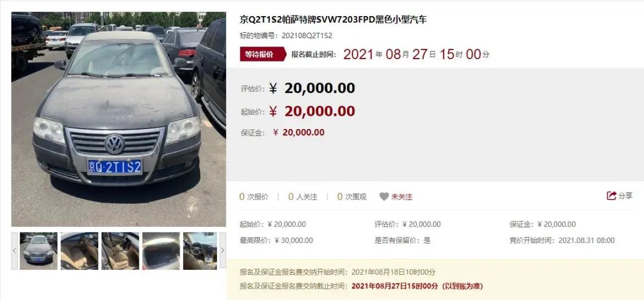The image size is (644, 301).
Task: Click the share arrow icon
Action: pyautogui.click(x=612, y=196)
